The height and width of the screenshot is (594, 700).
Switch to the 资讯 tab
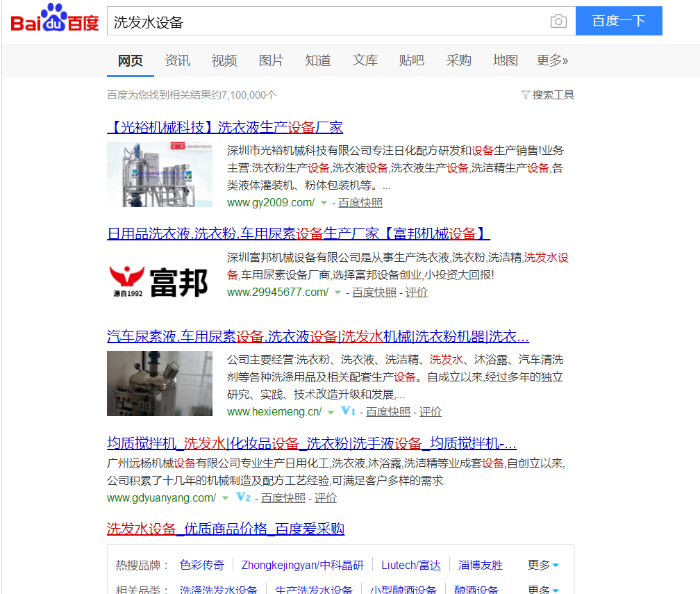[x=178, y=60]
